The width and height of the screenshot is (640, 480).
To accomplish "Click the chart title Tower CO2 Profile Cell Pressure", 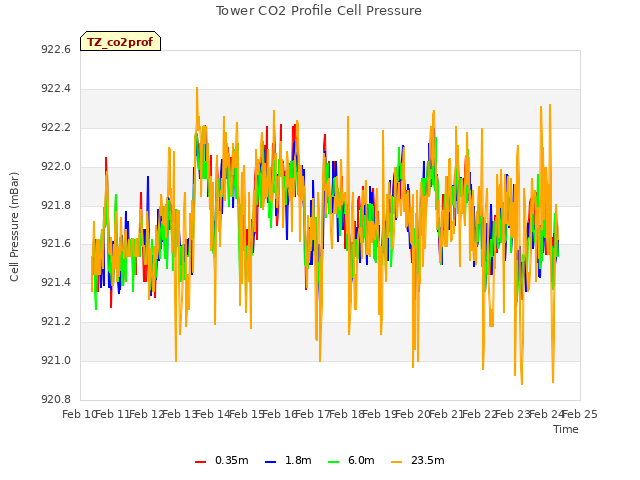I will pos(319,11).
